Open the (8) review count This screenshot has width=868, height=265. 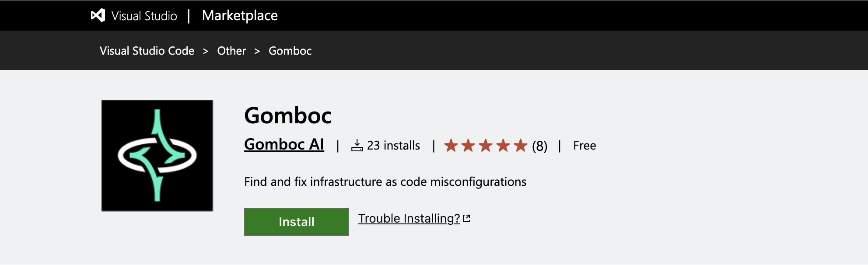click(x=539, y=146)
